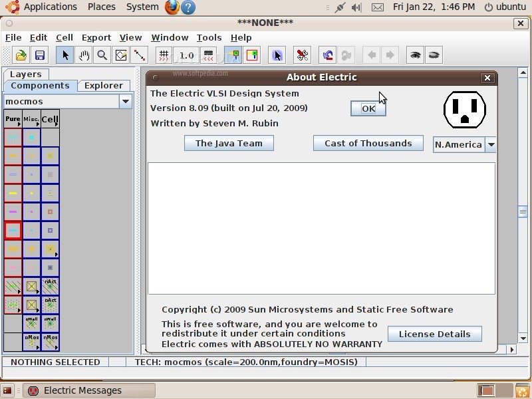Expand the mocmos technology dropdown
This screenshot has width=532, height=399.
click(126, 102)
